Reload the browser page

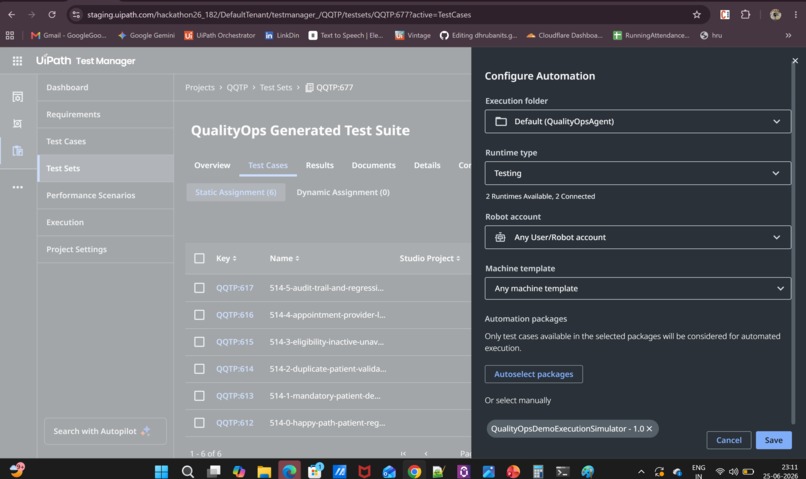[x=52, y=14]
